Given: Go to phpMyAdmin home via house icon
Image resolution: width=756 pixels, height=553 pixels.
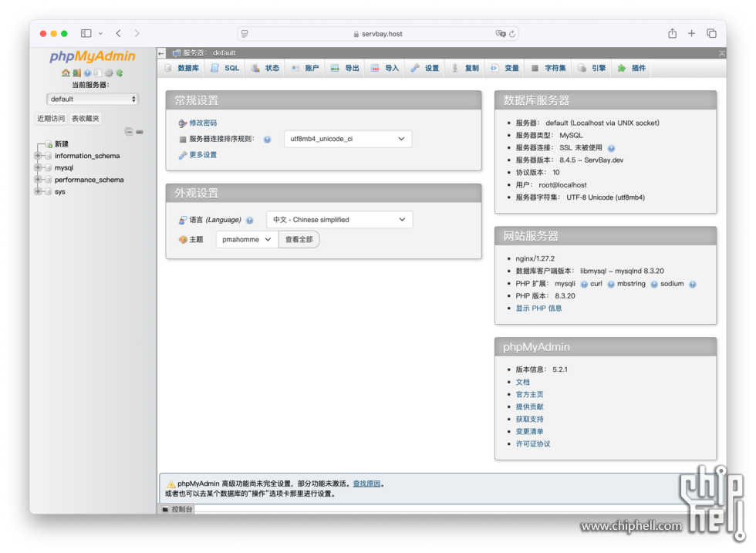Looking at the screenshot, I should coord(66,72).
